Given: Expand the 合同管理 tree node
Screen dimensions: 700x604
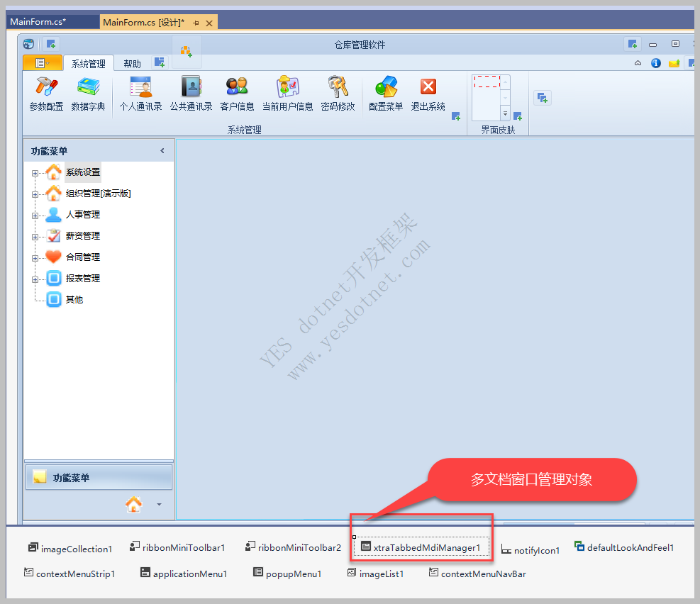Looking at the screenshot, I should point(35,258).
